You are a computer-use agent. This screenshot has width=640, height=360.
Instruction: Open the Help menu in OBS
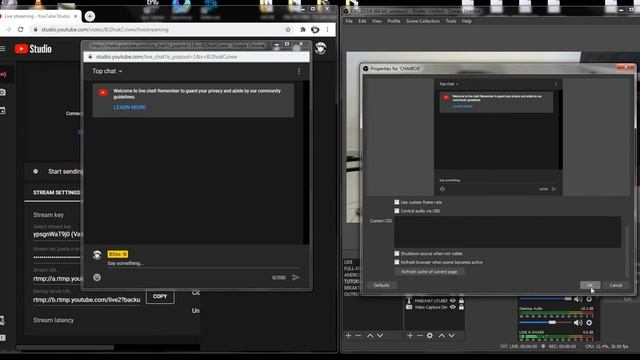(467, 21)
